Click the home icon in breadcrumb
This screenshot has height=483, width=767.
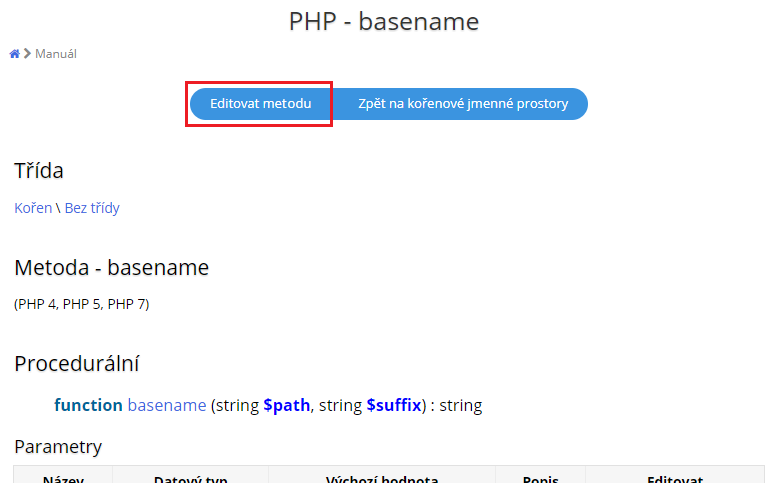click(x=14, y=54)
